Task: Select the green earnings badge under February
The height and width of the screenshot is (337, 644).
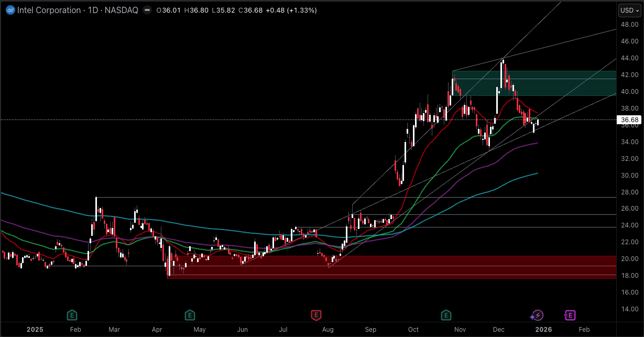Action: click(x=71, y=315)
